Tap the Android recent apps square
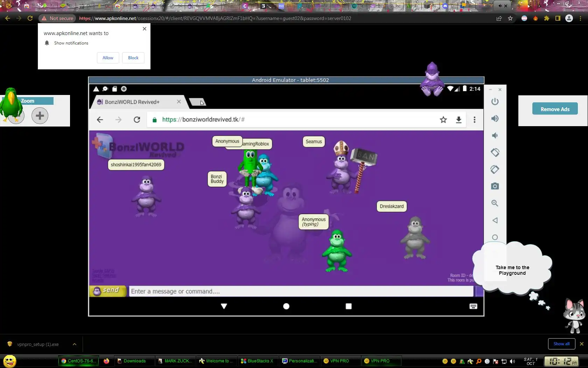The width and height of the screenshot is (588, 368). (348, 306)
